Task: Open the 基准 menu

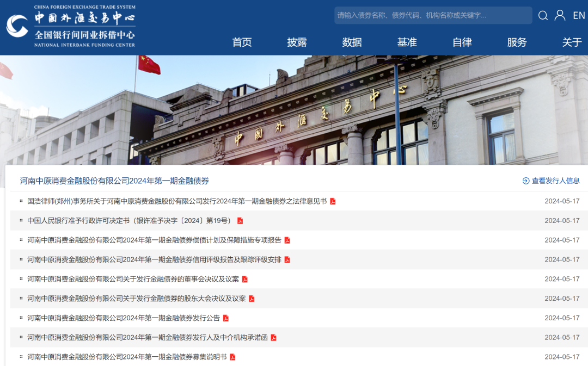Action: 407,42
